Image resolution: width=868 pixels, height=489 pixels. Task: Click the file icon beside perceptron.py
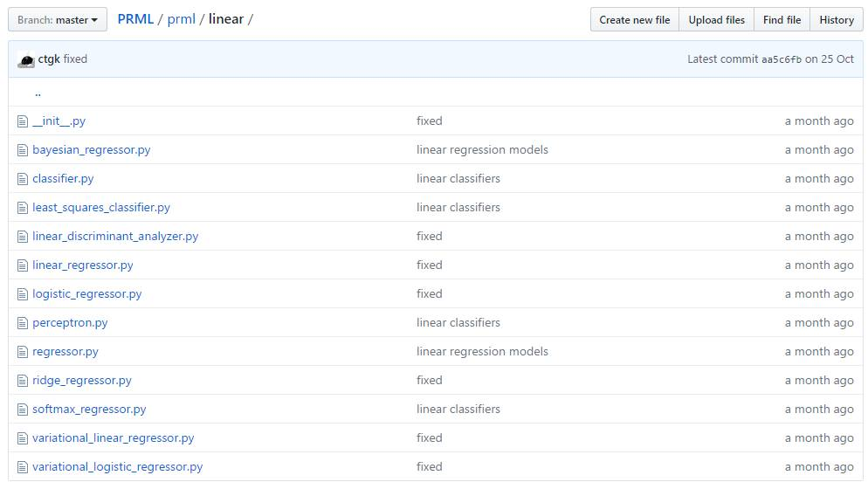click(x=22, y=323)
